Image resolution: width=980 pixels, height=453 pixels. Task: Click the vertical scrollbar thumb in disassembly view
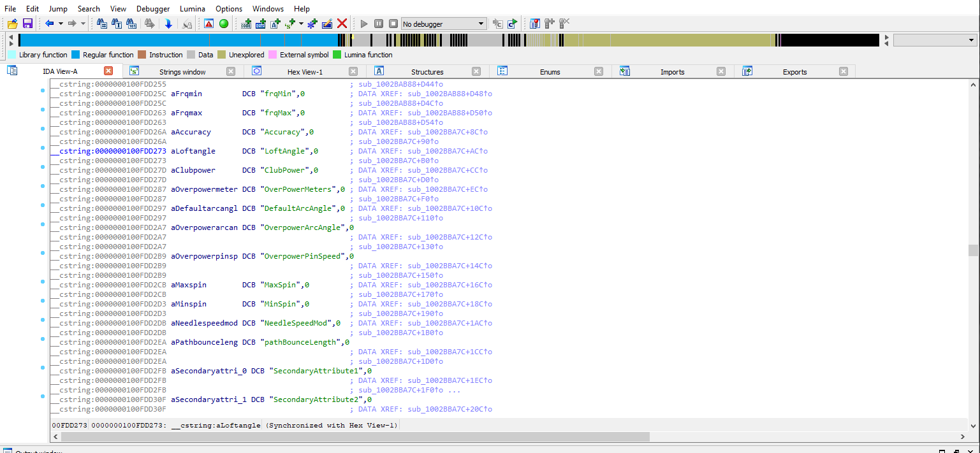[973, 250]
